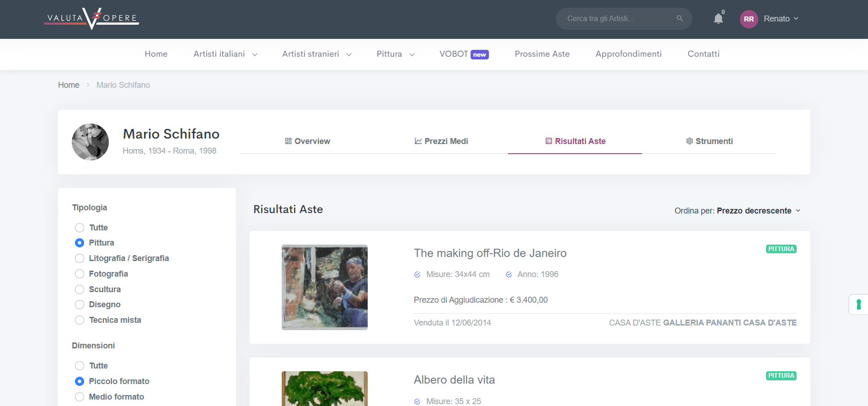The image size is (868, 406).
Task: Click the Misure checkmark icon for Rio de Janeiro
Action: click(x=417, y=274)
